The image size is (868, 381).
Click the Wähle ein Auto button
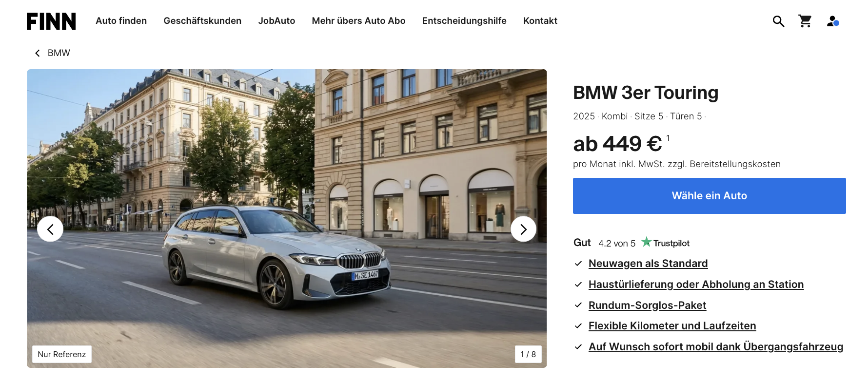coord(709,196)
